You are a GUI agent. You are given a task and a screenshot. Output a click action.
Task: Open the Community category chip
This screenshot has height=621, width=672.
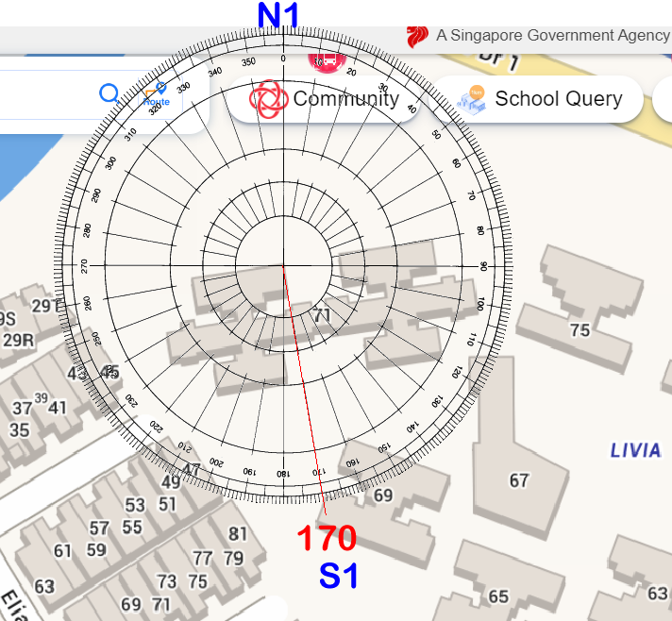pyautogui.click(x=326, y=99)
